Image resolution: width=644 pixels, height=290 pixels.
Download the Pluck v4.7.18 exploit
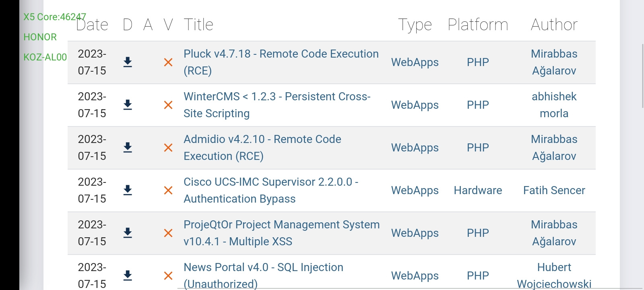[128, 62]
